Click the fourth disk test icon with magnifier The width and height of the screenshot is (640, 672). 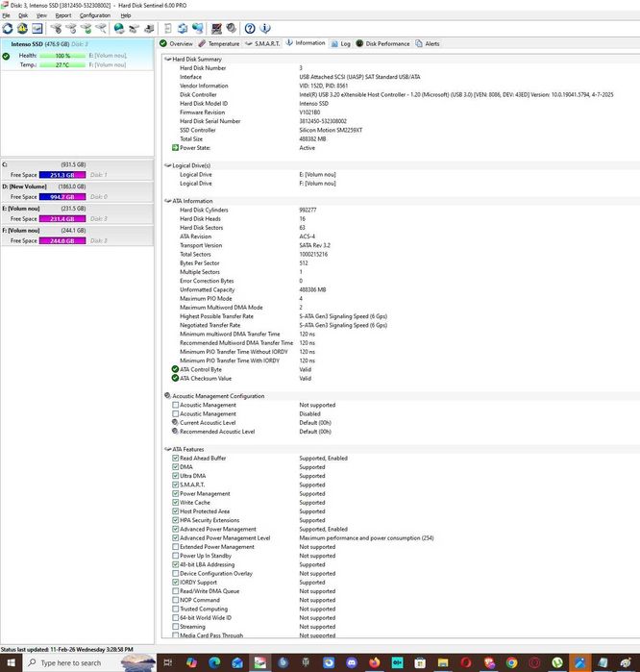click(101, 29)
